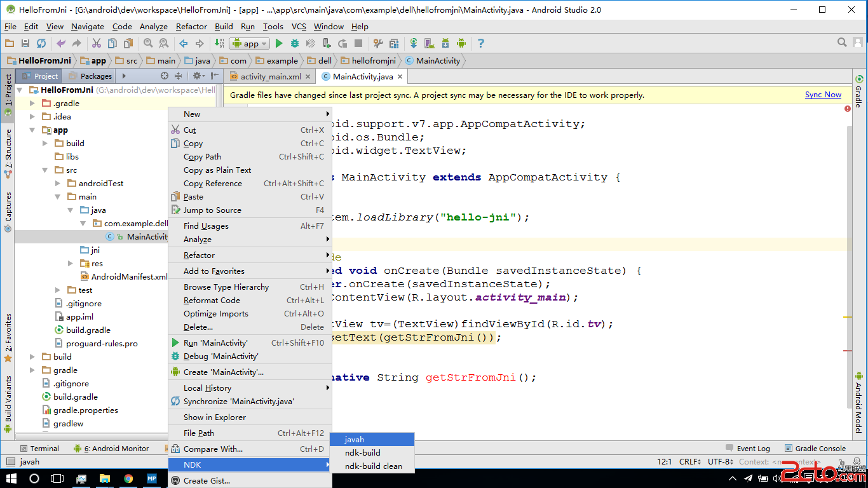Open the Build Variants side panel

[x=8, y=404]
